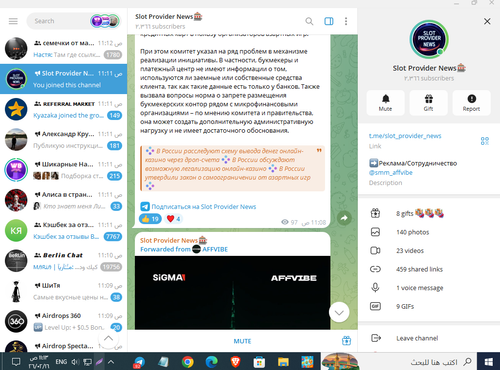Launch Brave browser from taskbar
Image resolution: width=500 pixels, height=370 pixels.
tap(235, 362)
